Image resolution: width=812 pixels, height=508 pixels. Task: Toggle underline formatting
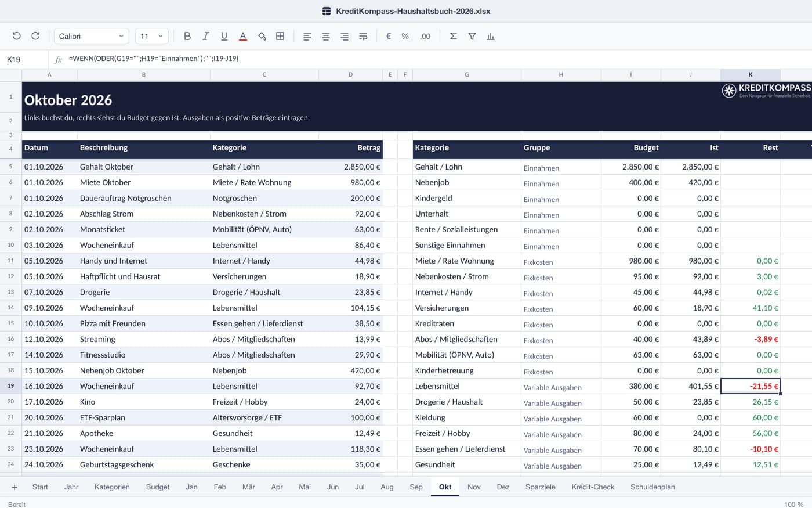tap(224, 36)
